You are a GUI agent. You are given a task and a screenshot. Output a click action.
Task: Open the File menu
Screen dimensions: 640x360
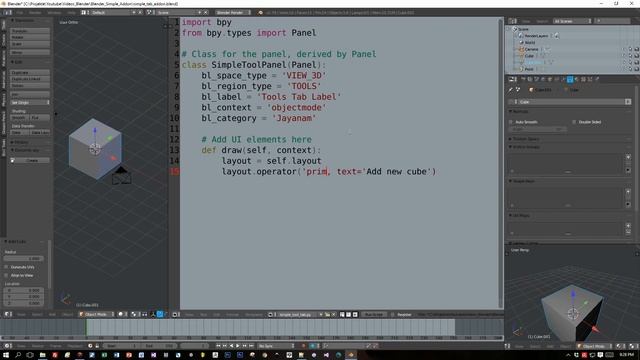pyautogui.click(x=19, y=13)
